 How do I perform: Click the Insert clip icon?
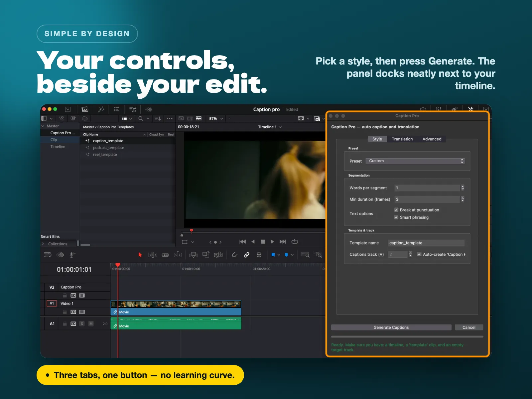coord(194,255)
